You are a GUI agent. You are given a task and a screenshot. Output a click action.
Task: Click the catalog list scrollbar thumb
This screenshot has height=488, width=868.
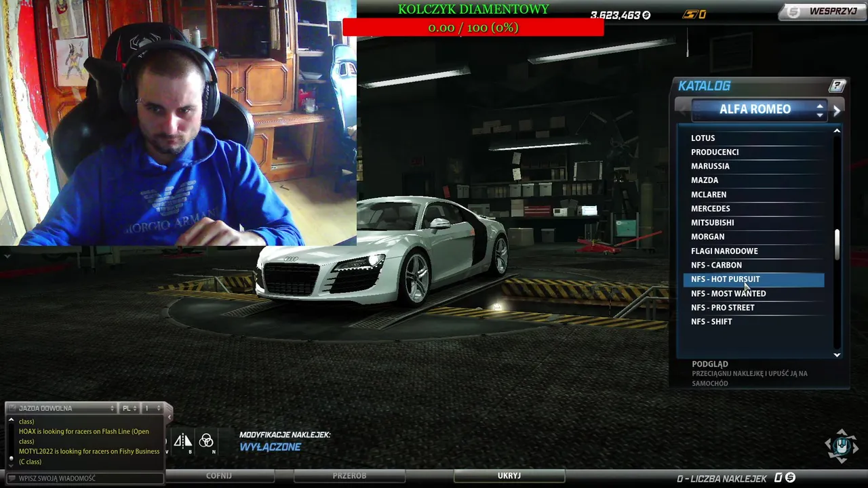point(837,244)
